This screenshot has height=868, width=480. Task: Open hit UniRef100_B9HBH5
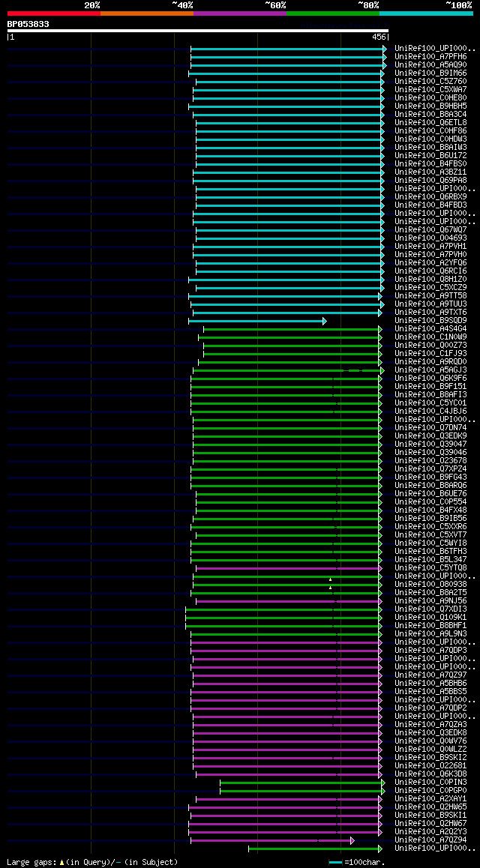[x=430, y=106]
